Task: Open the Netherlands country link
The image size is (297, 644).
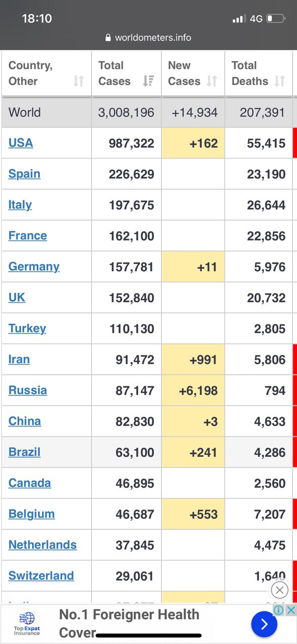Action: [x=43, y=545]
